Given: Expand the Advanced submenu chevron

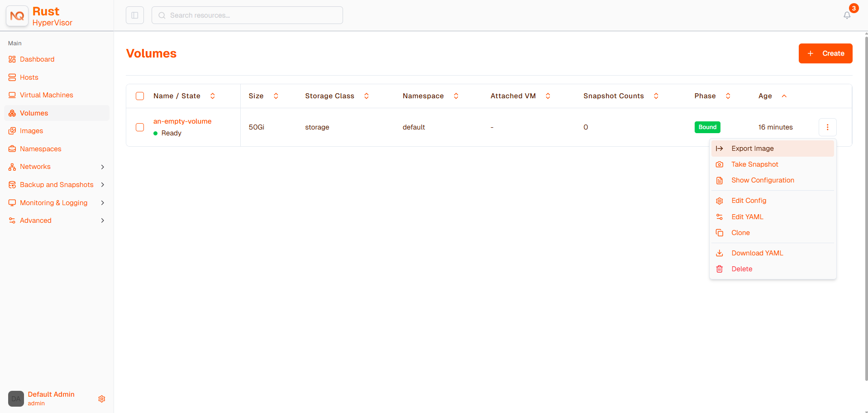Looking at the screenshot, I should (x=103, y=221).
